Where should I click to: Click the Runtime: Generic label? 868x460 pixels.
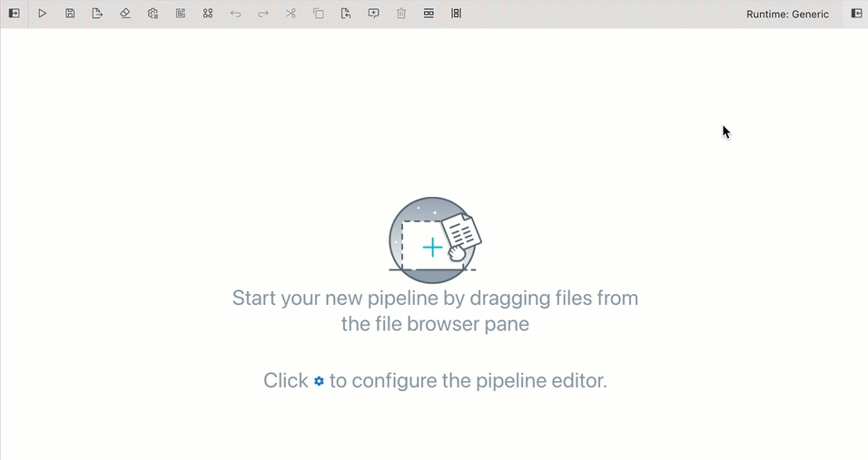pos(787,15)
